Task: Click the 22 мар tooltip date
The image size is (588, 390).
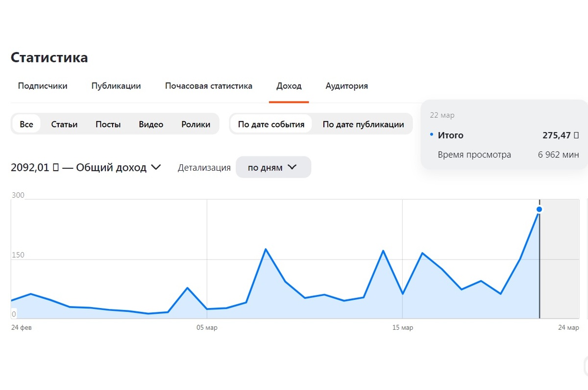Action: pos(442,115)
